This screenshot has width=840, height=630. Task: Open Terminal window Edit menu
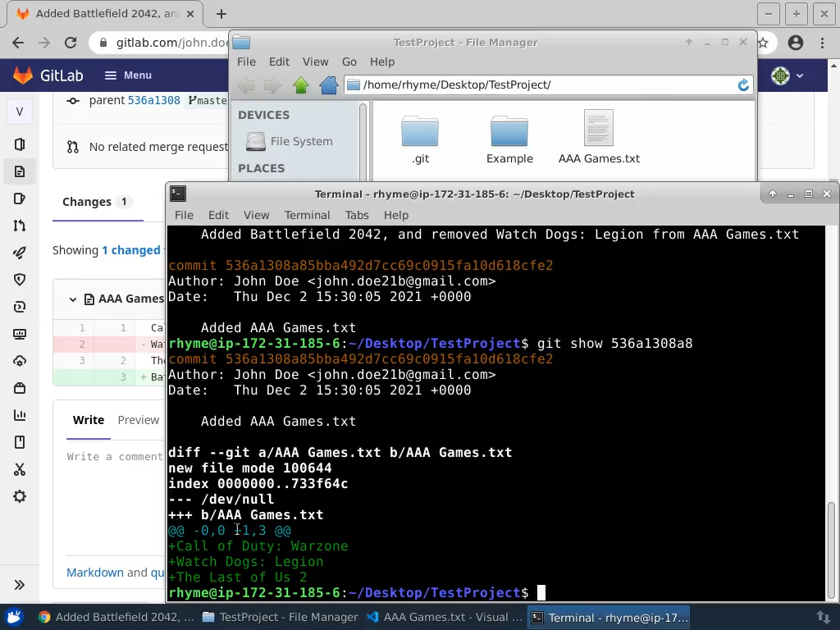[218, 215]
